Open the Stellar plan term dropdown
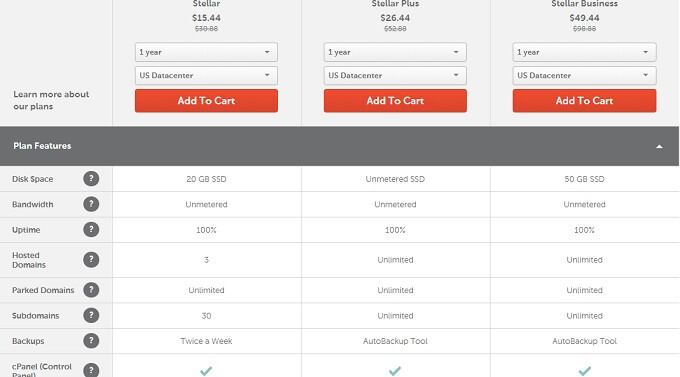The image size is (680, 377). 206,52
